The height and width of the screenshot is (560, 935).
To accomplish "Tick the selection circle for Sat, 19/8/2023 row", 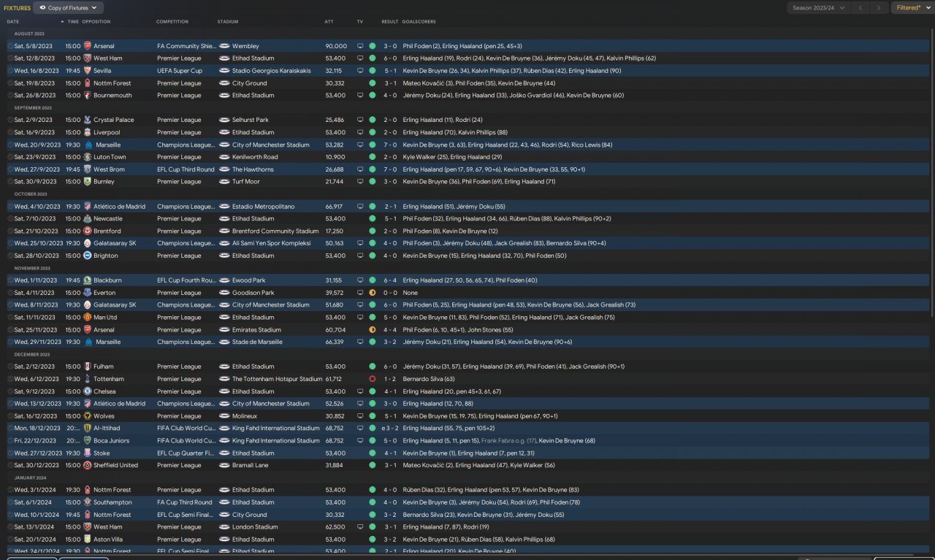I will [x=10, y=83].
